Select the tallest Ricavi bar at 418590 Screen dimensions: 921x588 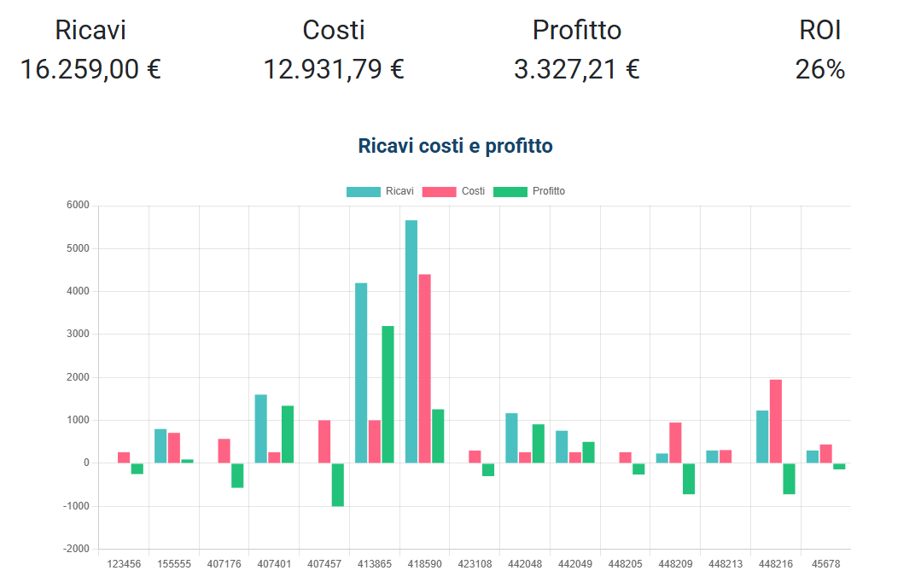(x=412, y=341)
